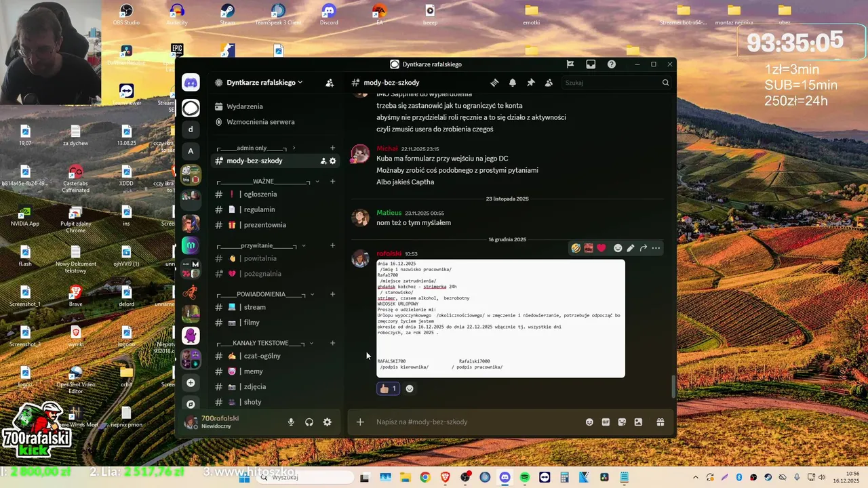
Task: Add reaction smiley in message hover toolbar
Action: point(618,248)
